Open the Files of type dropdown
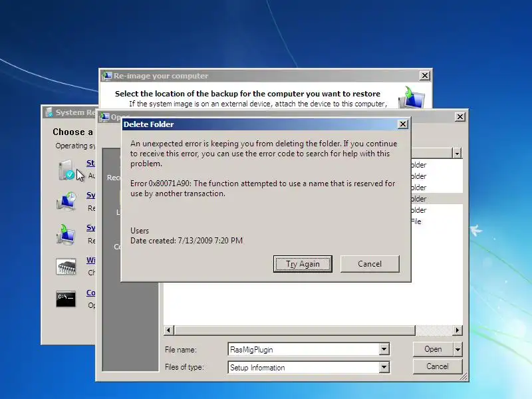Screen dimensions: 532x399 point(384,367)
